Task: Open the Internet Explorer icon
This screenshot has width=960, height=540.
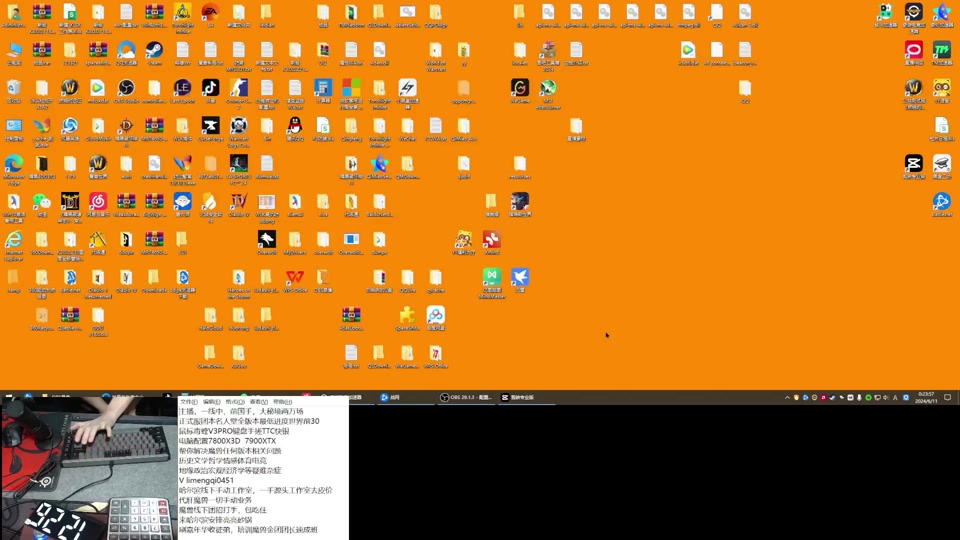Action: click(x=13, y=240)
